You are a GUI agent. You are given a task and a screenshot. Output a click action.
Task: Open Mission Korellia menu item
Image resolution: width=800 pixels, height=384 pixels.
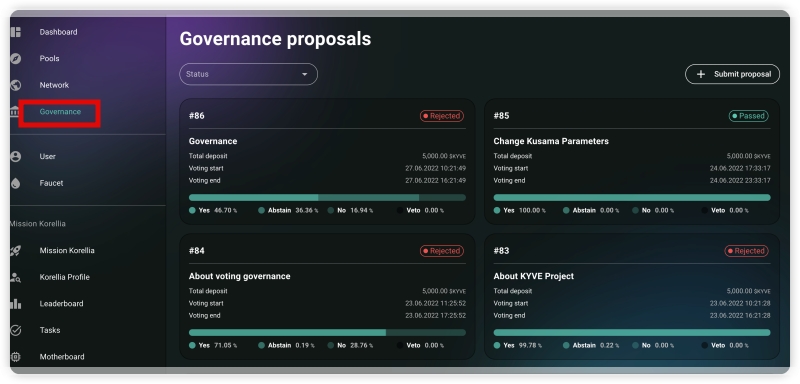pos(67,251)
